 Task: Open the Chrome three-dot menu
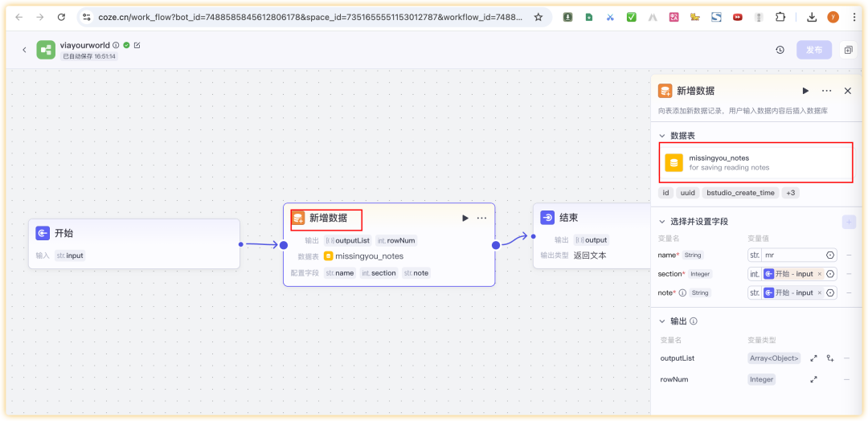[853, 17]
